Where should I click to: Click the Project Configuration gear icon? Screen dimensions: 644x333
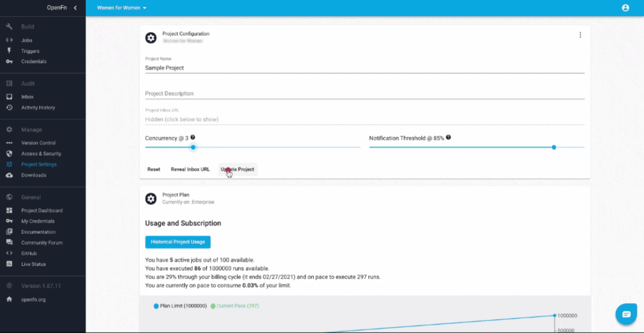point(151,38)
